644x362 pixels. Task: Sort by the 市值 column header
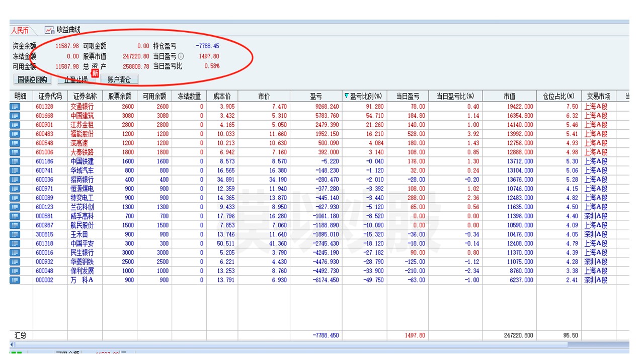point(509,96)
